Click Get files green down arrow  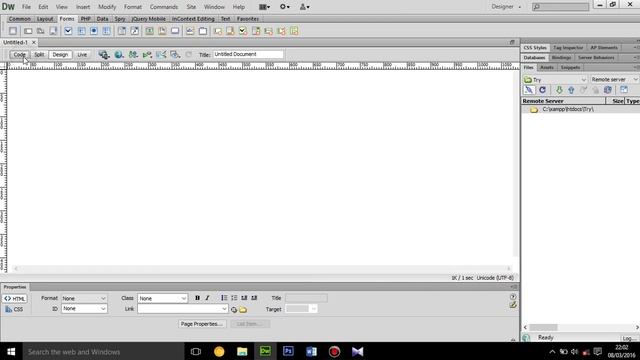(559, 90)
